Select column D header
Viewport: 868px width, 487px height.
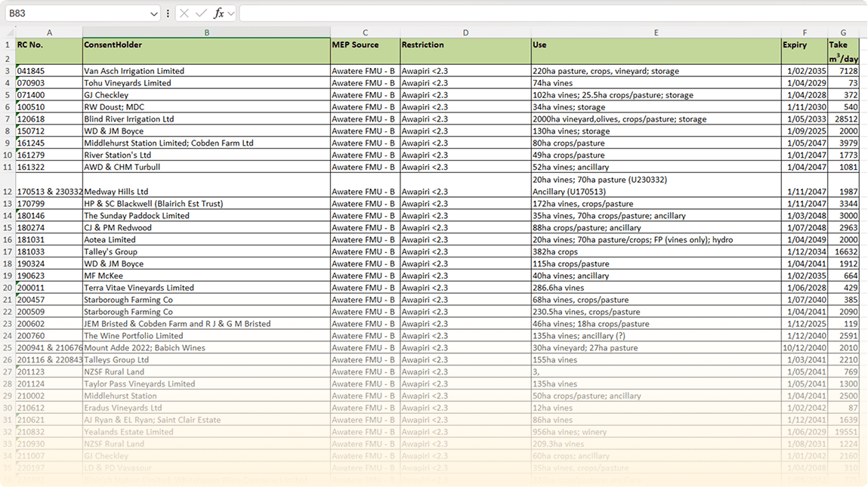point(465,32)
